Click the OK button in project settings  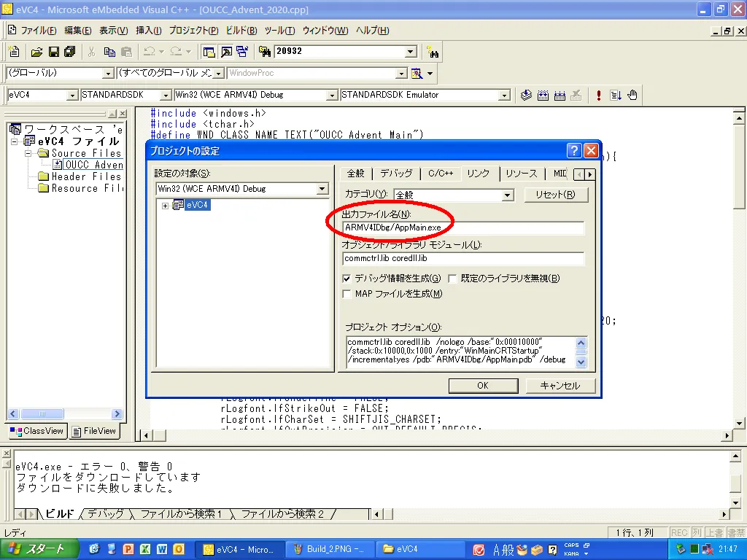(x=483, y=386)
